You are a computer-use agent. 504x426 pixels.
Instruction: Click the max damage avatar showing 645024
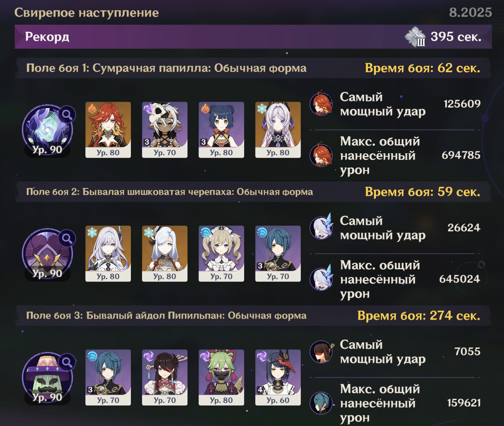click(321, 278)
